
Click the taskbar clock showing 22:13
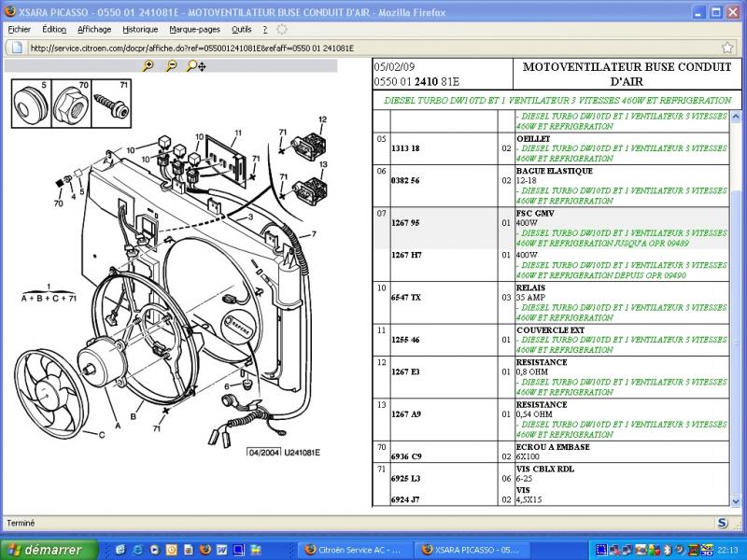click(728, 550)
